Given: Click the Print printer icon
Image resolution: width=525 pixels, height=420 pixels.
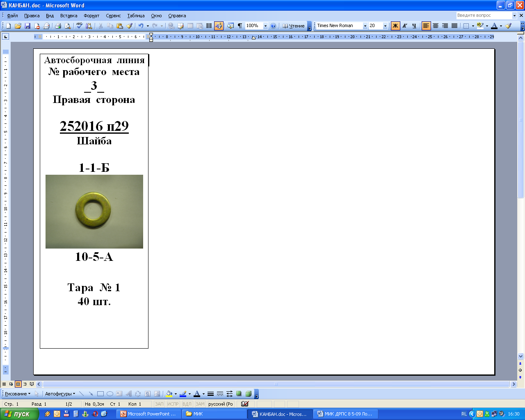Looking at the screenshot, I should [58, 26].
